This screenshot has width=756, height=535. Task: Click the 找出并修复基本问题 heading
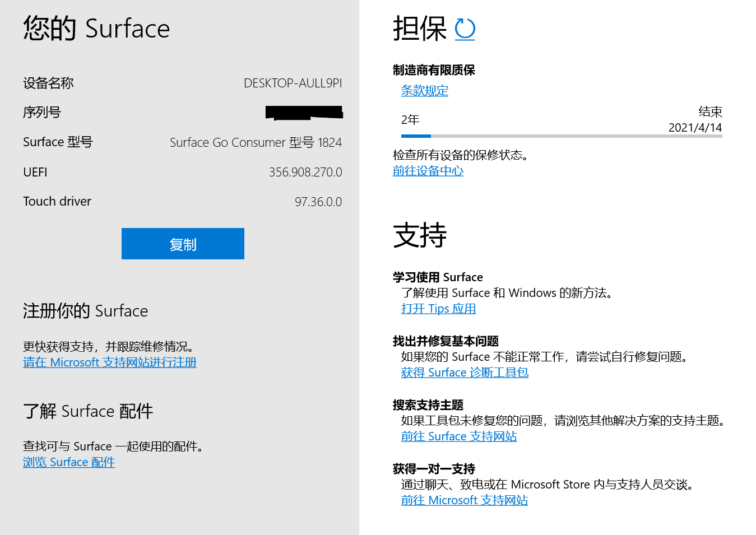(446, 341)
